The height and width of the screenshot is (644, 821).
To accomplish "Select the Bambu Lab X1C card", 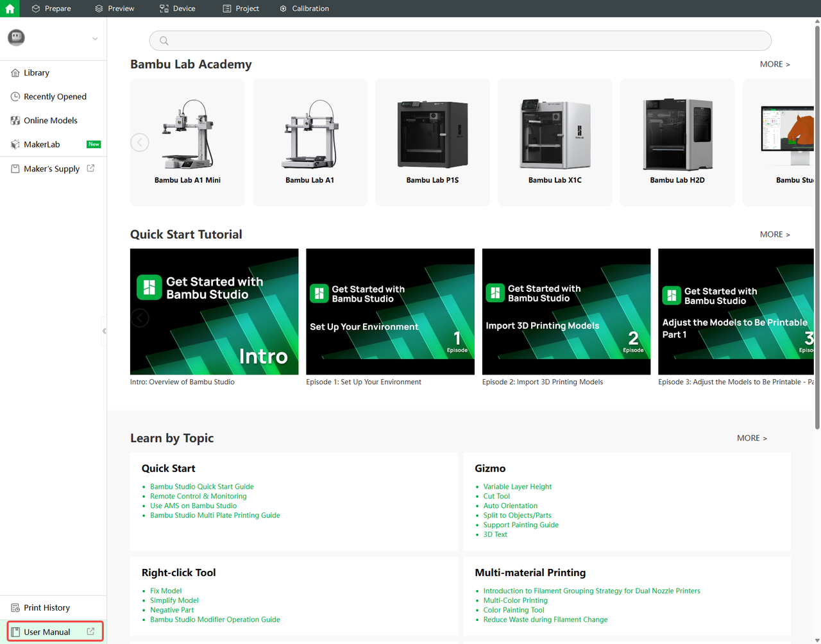I will (x=555, y=142).
